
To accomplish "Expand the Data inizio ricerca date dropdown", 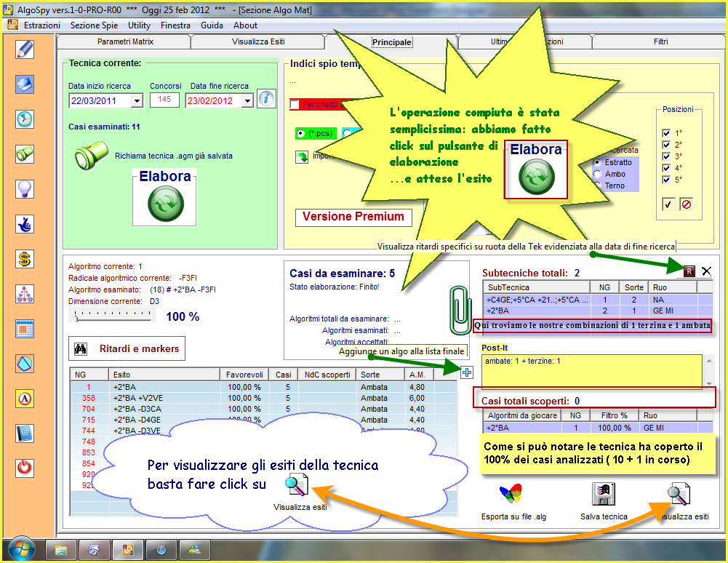I will [x=137, y=101].
